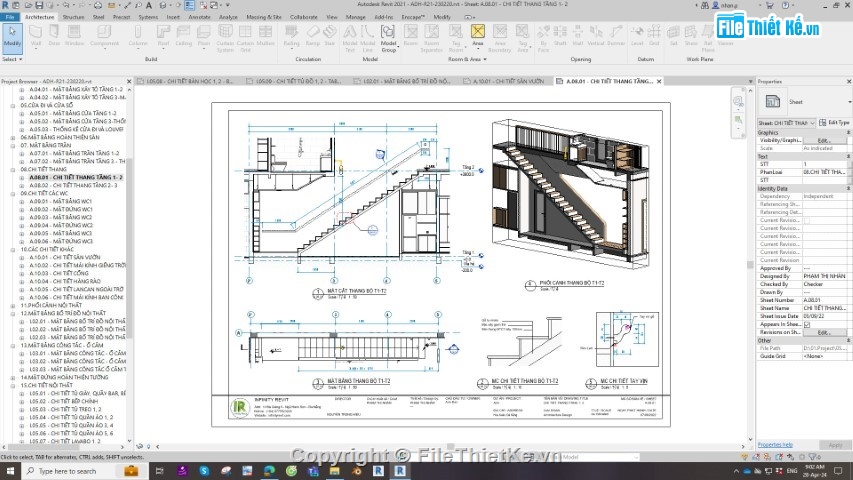Switch to L02.01 - MẶT BẰNG BỐ TRÍ view tab
Image resolution: width=853 pixels, height=480 pixels.
405,81
